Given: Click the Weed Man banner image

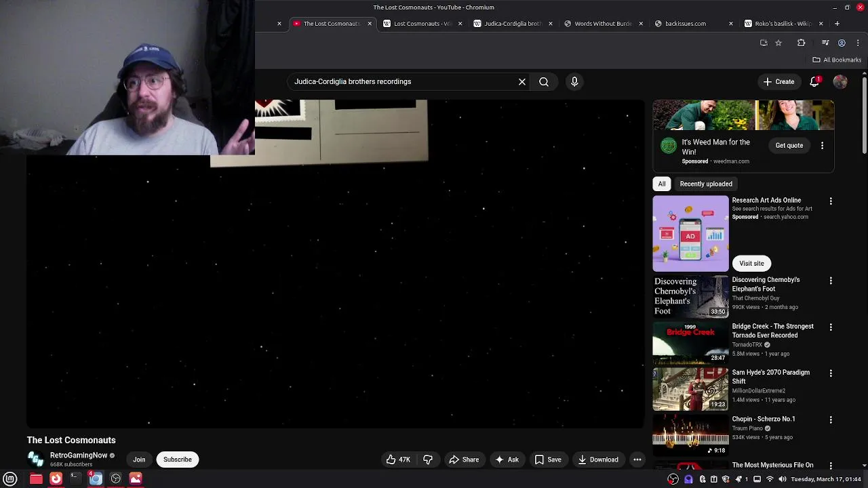Looking at the screenshot, I should 743,115.
